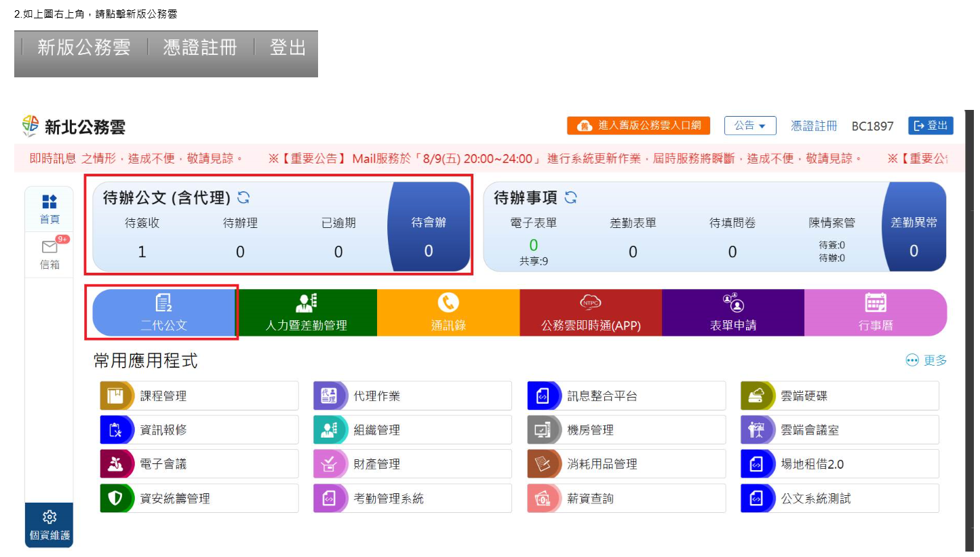Viewport: 980px width, 557px height.
Task: Click 登出 in the gray banner
Action: pyautogui.click(x=288, y=47)
